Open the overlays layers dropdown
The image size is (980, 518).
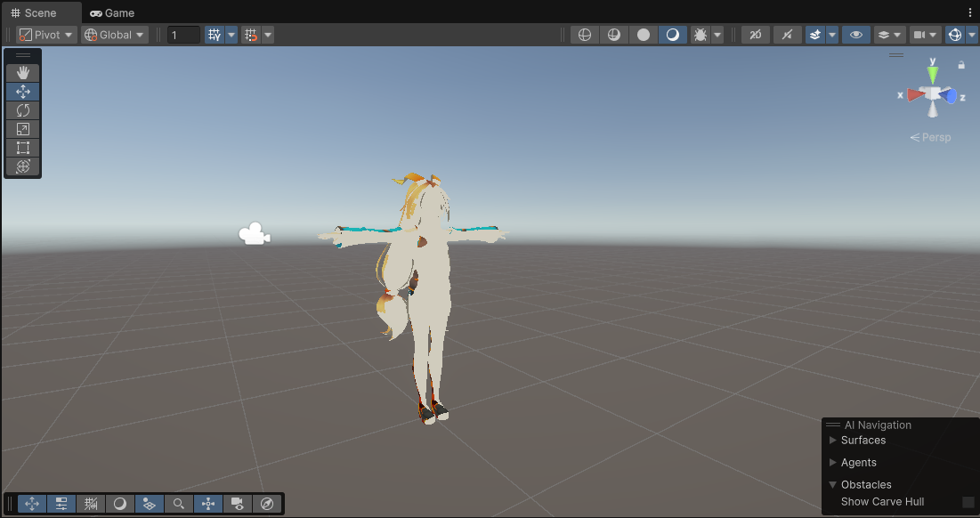click(x=890, y=35)
